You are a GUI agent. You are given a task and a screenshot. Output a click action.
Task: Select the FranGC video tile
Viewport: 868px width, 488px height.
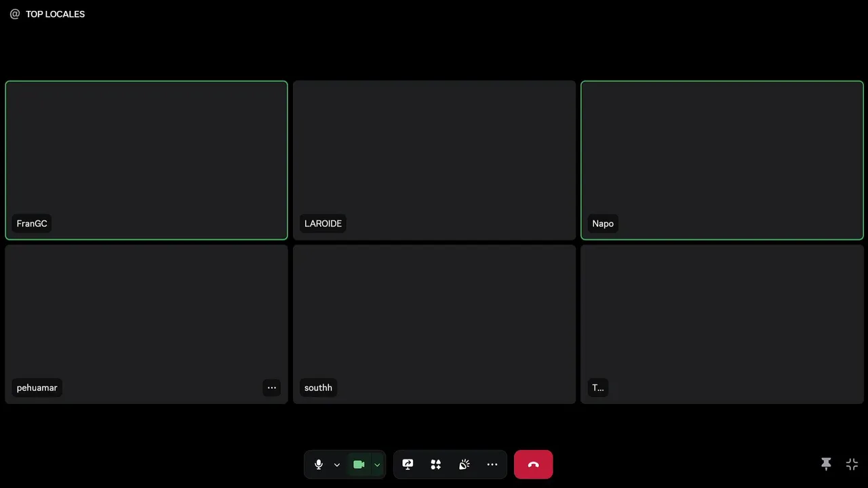point(146,161)
